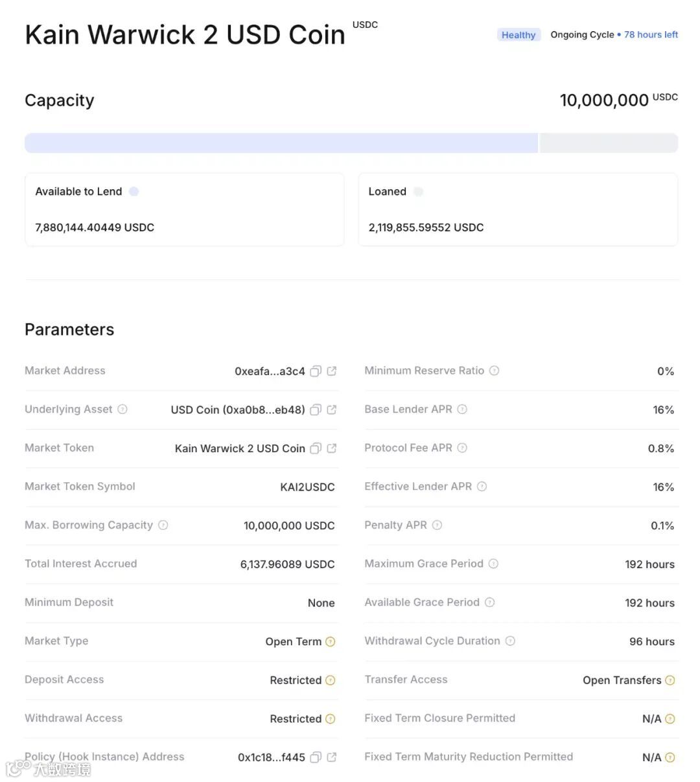Click info icon beside Base Lender APR
Viewport: 700px width, 782px height.
pyautogui.click(x=462, y=409)
